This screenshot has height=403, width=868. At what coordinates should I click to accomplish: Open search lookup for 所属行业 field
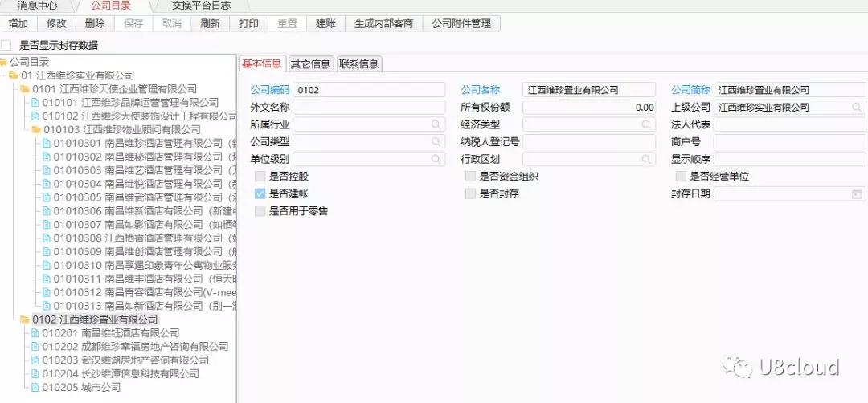tap(436, 124)
